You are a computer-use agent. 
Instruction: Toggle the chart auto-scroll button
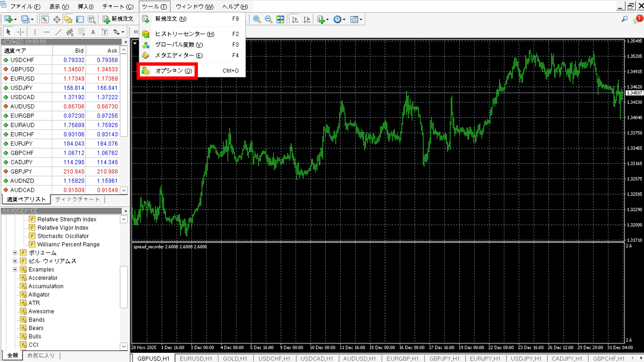[x=295, y=19]
